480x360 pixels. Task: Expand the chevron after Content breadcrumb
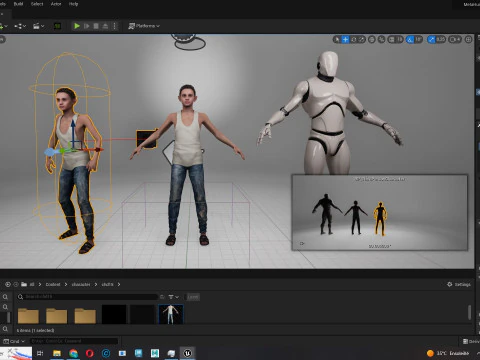pyautogui.click(x=66, y=284)
